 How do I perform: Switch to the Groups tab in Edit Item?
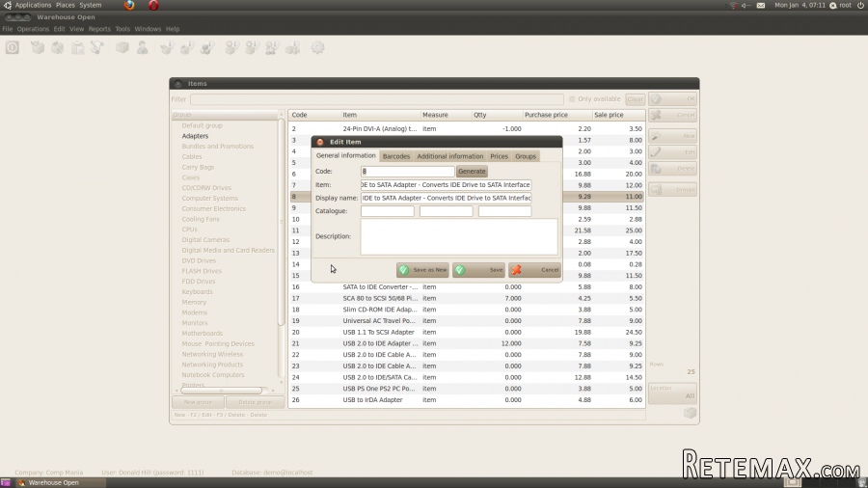pyautogui.click(x=526, y=156)
